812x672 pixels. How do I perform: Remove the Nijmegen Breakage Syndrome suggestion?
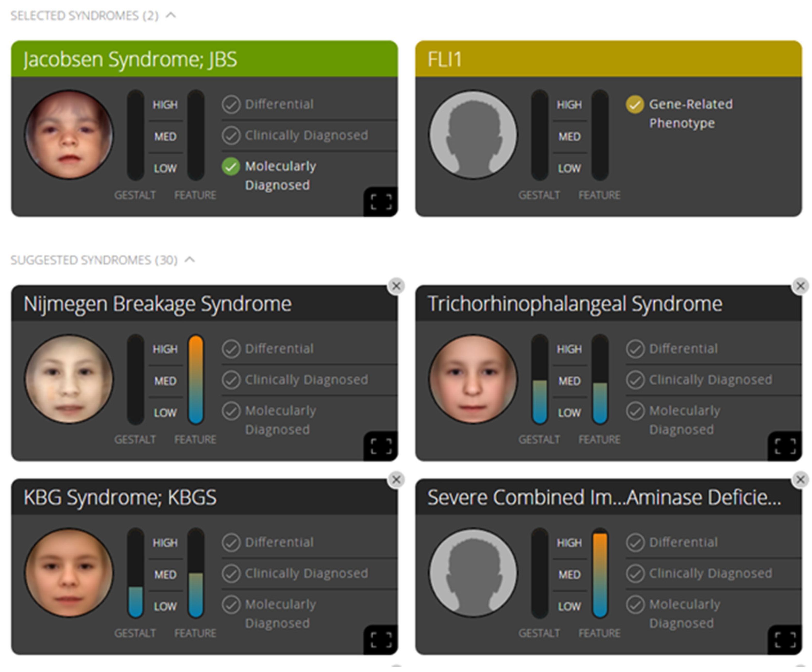[x=396, y=286]
